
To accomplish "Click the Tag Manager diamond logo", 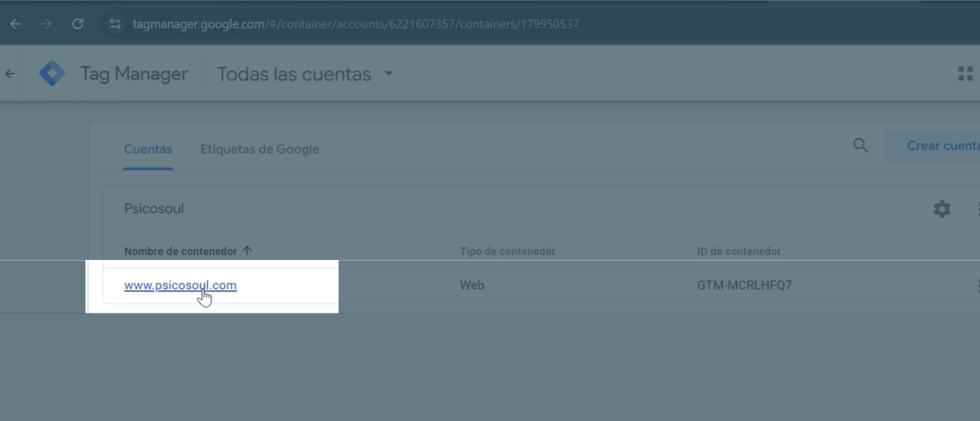I will coord(52,74).
